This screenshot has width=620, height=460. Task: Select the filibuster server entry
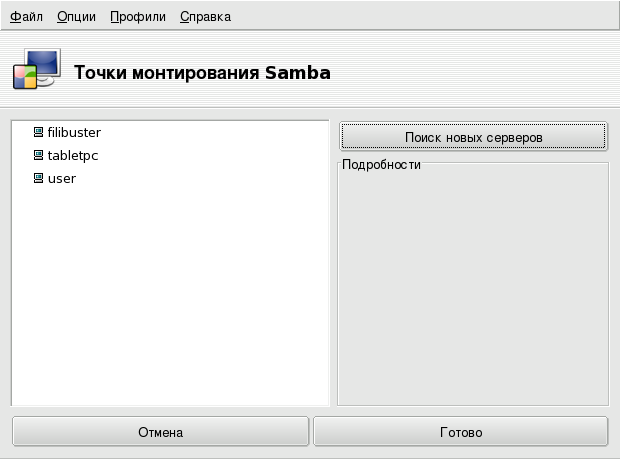pyautogui.click(x=74, y=132)
